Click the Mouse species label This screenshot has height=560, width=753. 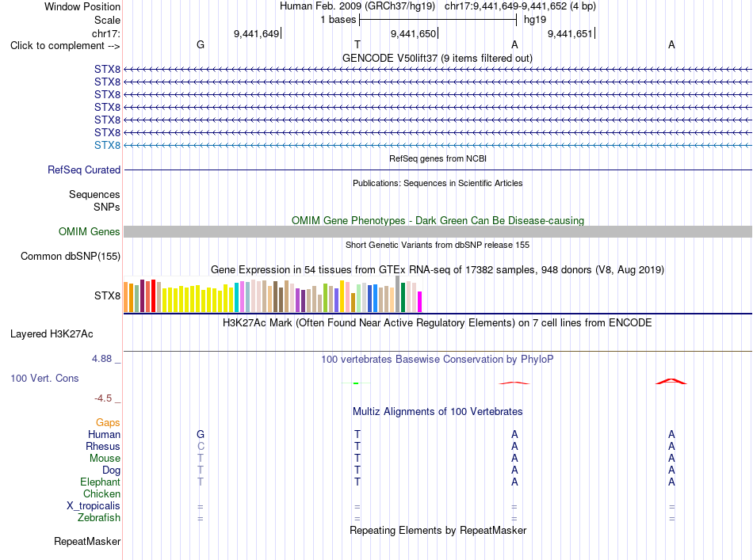(105, 459)
